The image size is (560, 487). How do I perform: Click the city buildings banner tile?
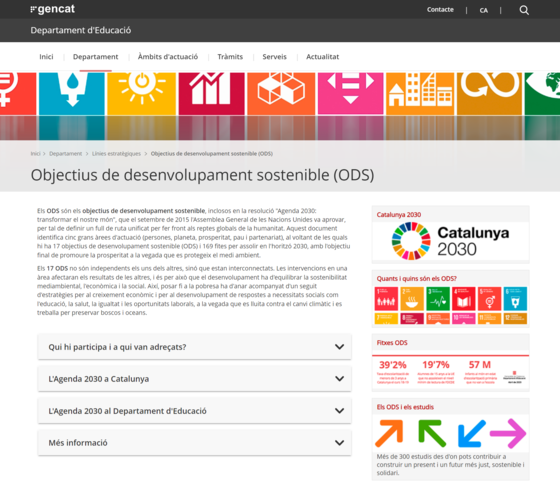420,94
